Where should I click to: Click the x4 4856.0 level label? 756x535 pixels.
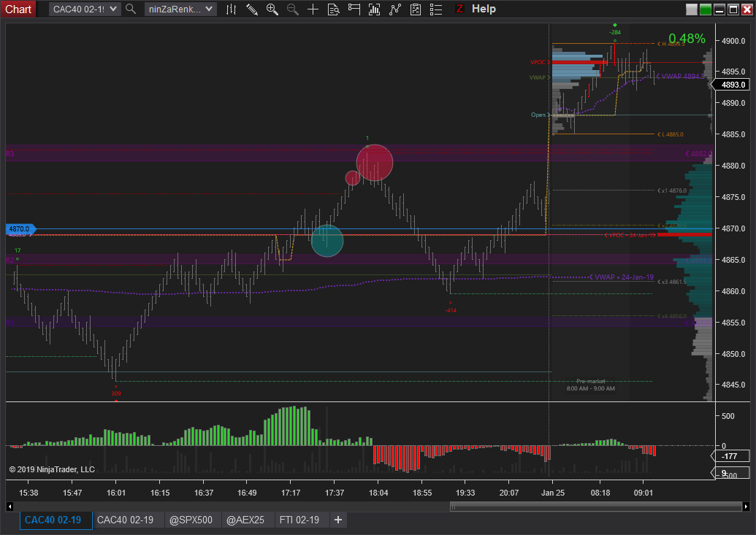coord(673,316)
